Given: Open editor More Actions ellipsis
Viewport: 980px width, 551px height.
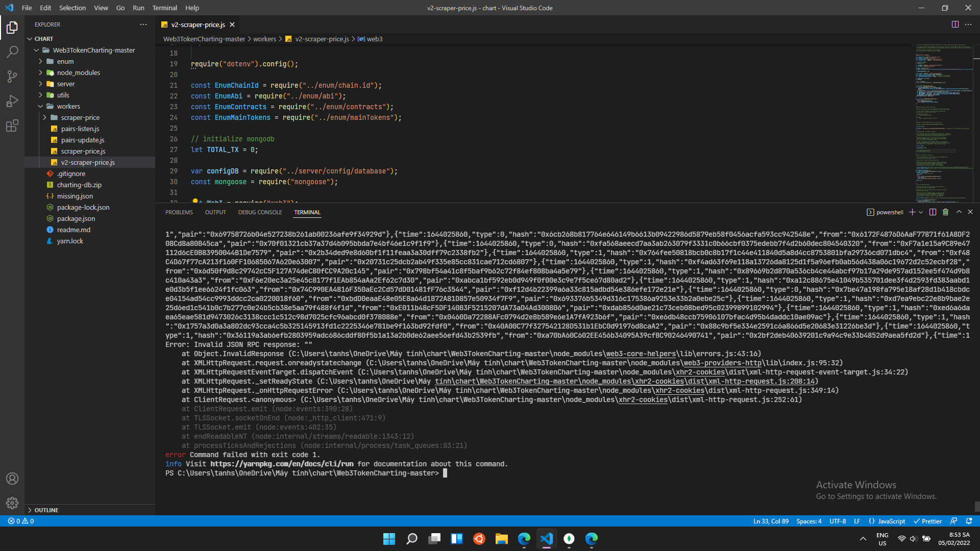Looking at the screenshot, I should point(968,24).
